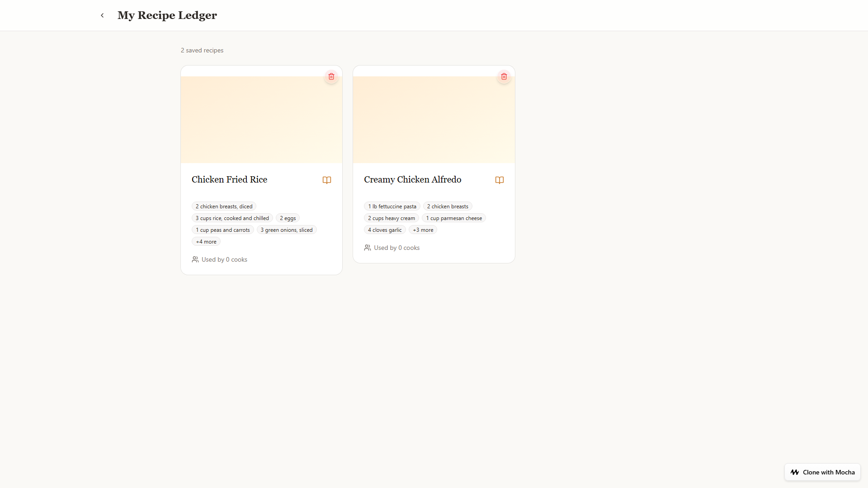
Task: Delete the Chicken Fried Rice recipe
Action: [331, 76]
